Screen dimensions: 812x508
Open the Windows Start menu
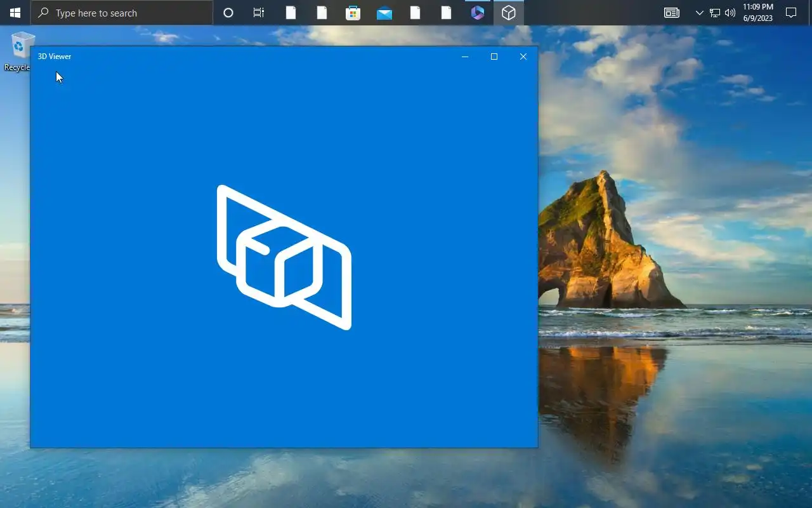pos(15,13)
